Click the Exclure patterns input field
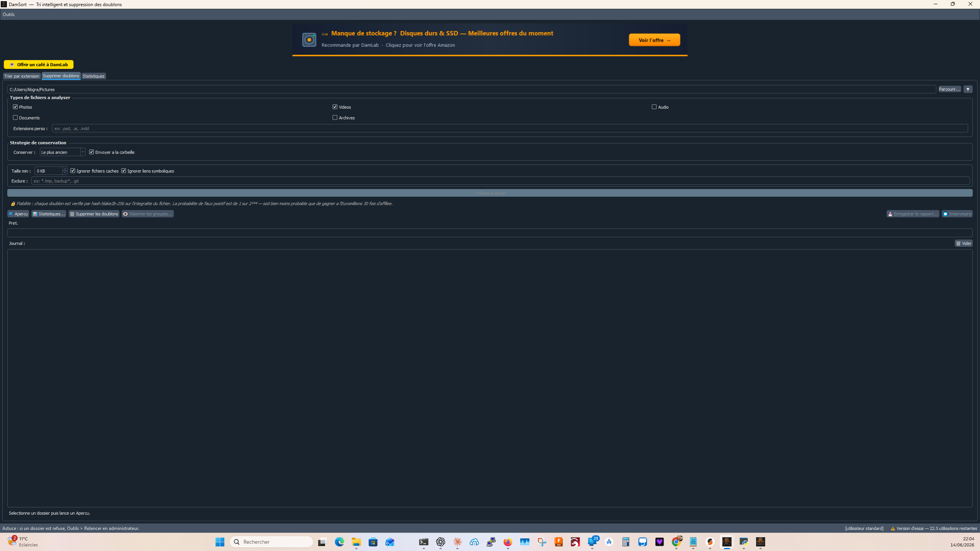Viewport: 980px width, 551px height. point(500,181)
